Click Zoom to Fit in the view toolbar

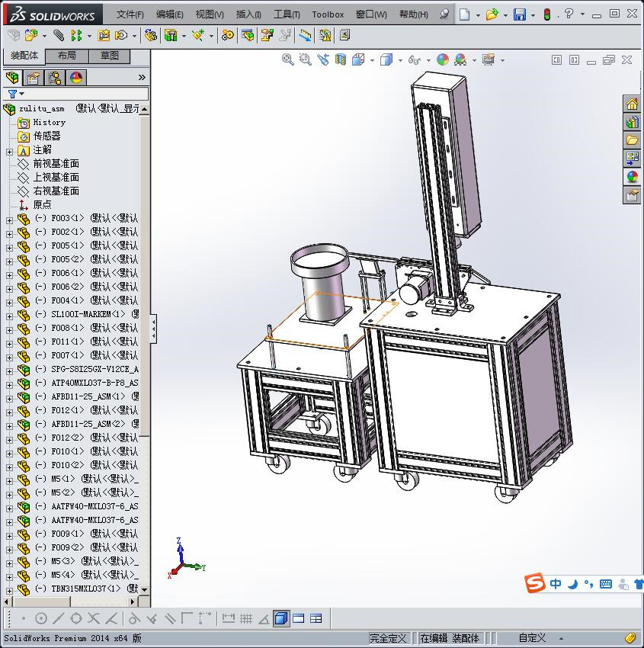click(288, 60)
